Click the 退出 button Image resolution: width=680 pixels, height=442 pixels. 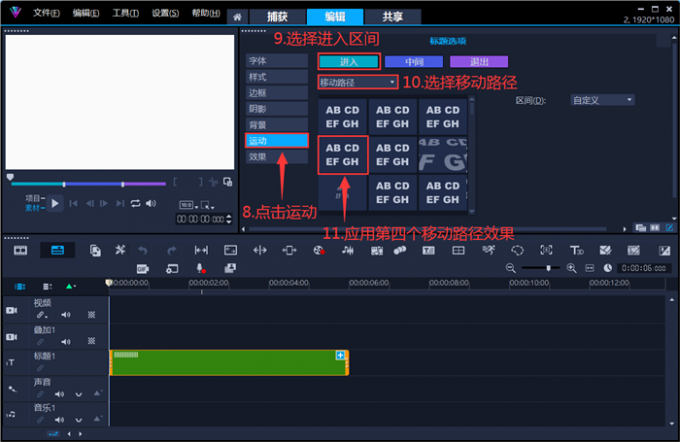coord(479,62)
